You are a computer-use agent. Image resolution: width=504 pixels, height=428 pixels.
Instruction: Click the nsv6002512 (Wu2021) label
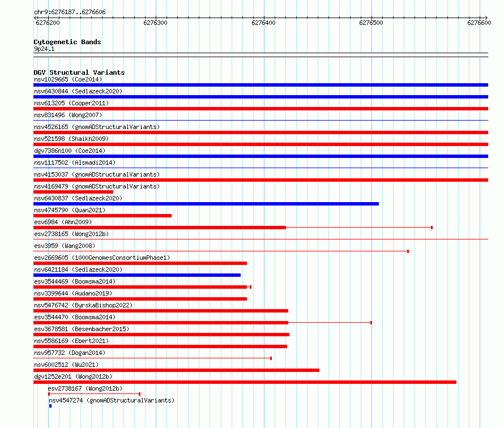pyautogui.click(x=66, y=365)
